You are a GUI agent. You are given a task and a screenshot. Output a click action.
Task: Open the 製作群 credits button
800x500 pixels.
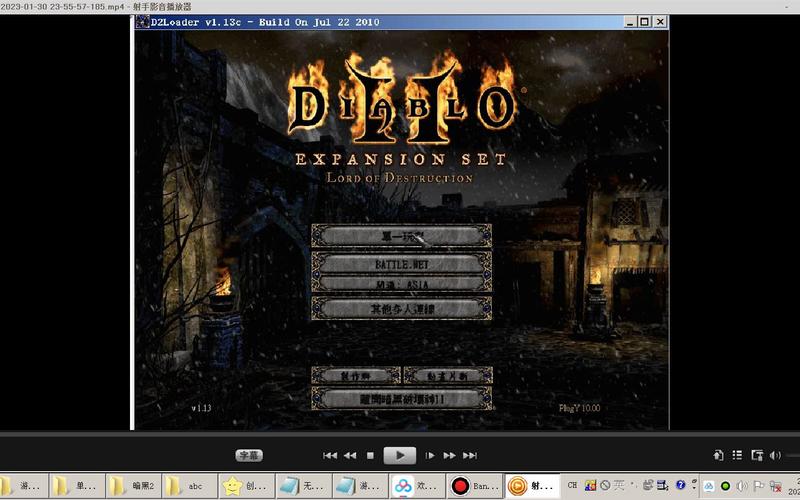[356, 376]
